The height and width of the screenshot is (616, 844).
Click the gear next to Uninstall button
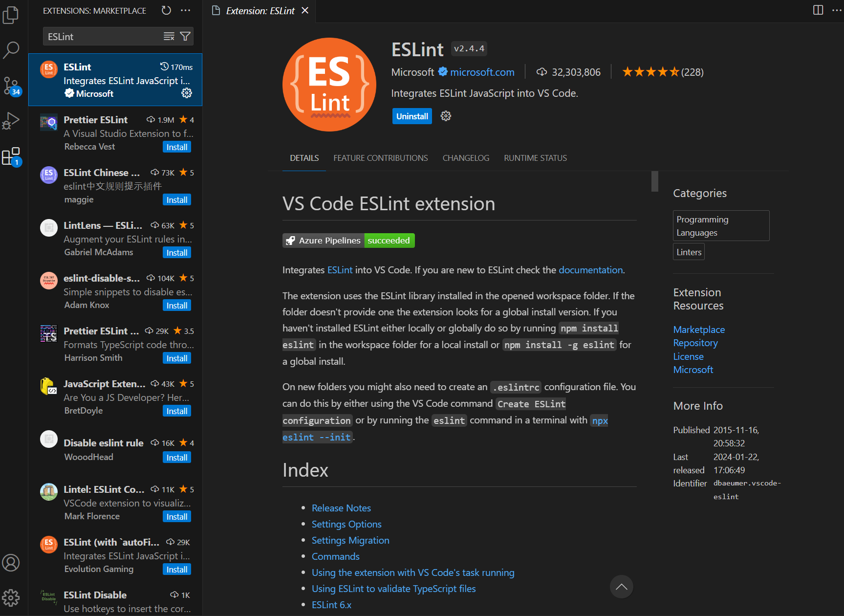[x=446, y=116]
